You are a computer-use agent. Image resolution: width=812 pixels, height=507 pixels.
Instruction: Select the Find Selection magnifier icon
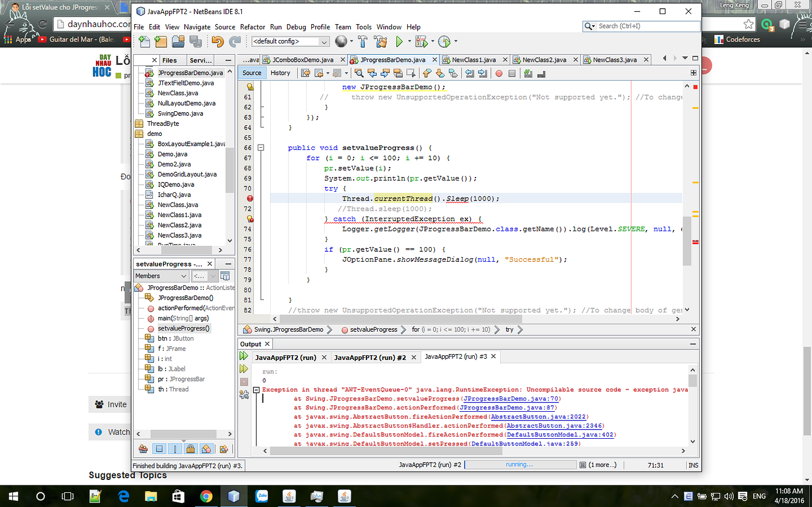(360, 73)
